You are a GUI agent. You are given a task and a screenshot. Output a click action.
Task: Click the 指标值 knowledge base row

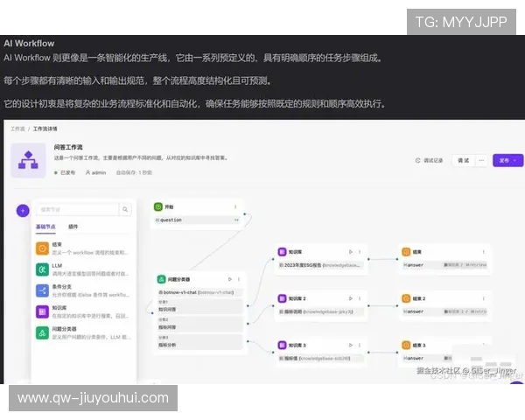(x=321, y=358)
